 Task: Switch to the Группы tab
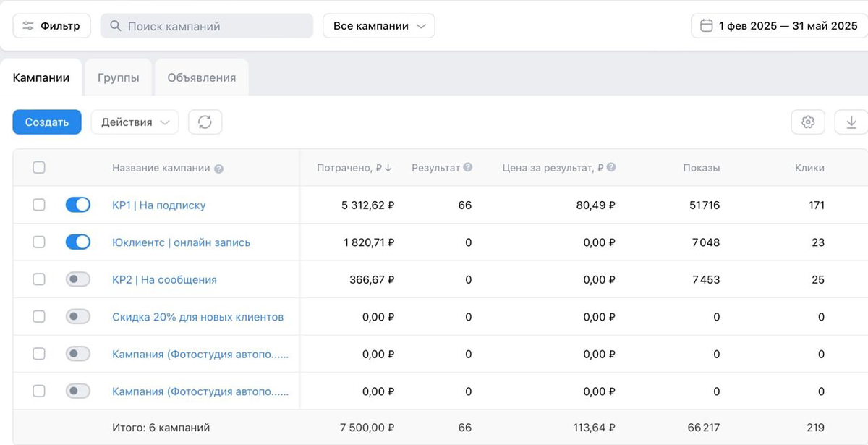click(x=118, y=76)
